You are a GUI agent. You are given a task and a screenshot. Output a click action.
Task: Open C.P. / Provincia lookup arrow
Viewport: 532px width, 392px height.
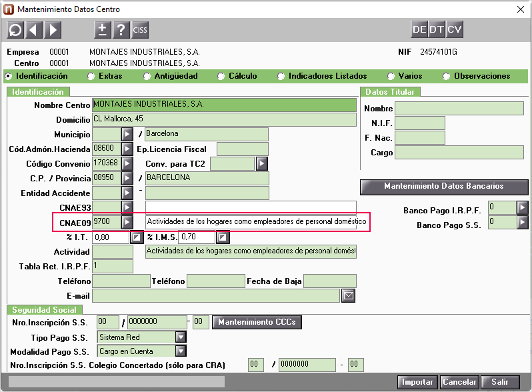127,178
